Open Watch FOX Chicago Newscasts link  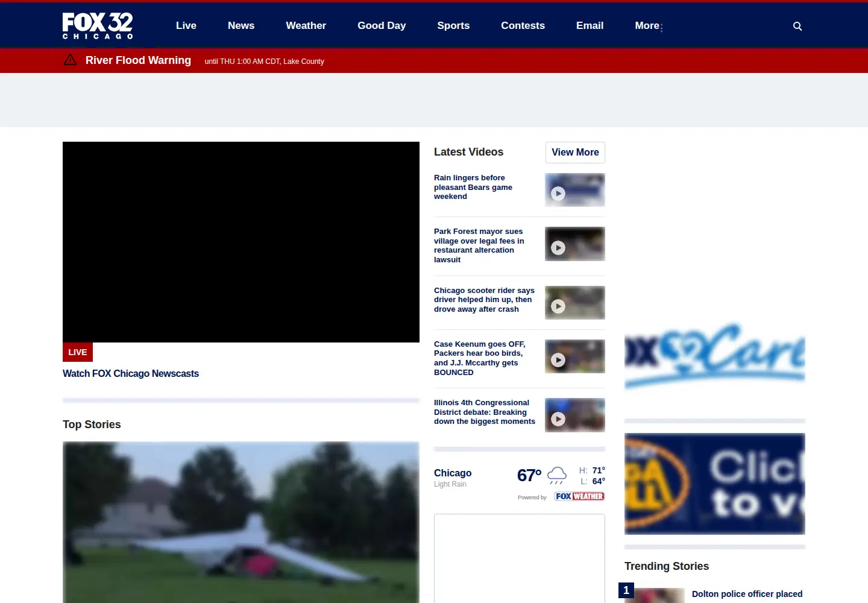tap(131, 373)
